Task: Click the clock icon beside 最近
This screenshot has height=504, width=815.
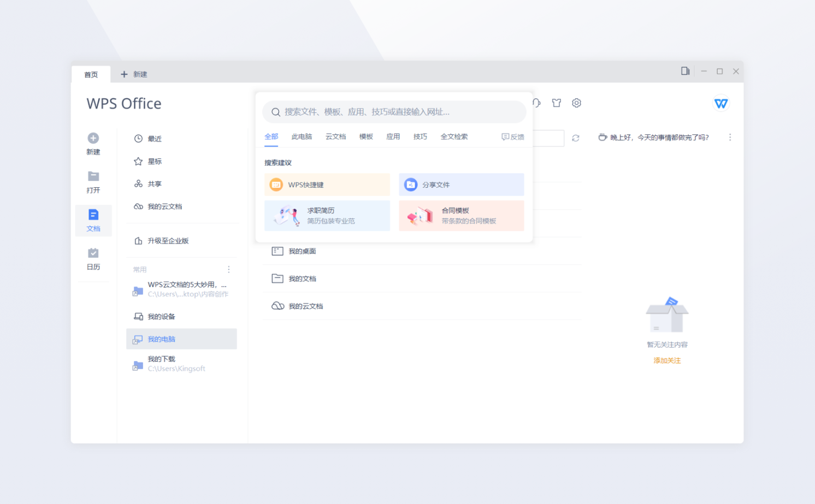Action: [138, 139]
